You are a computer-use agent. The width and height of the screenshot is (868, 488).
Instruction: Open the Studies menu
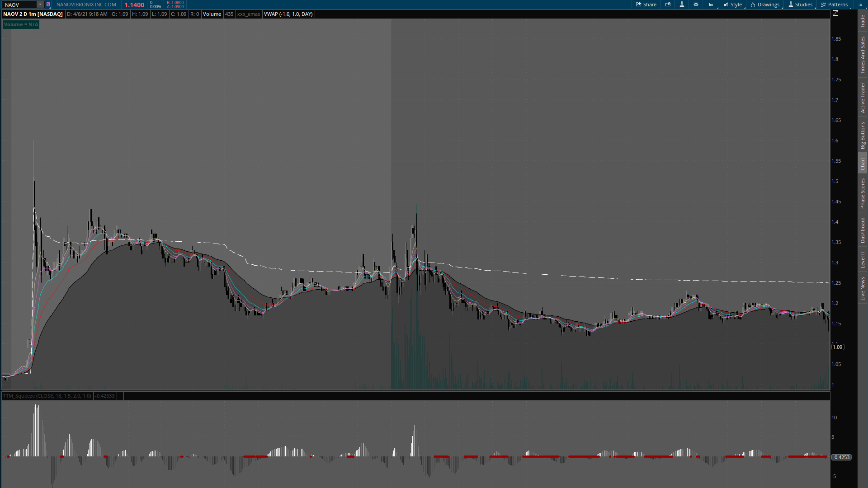coord(800,5)
